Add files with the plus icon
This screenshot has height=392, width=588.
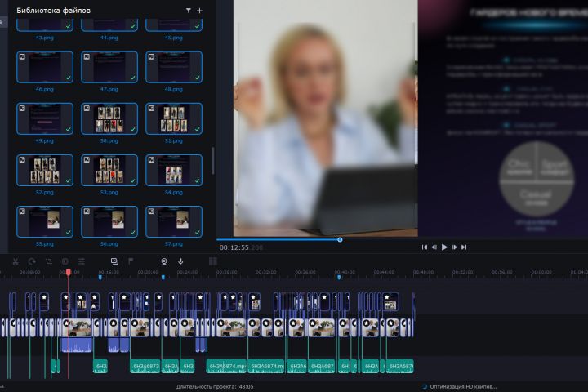(199, 11)
